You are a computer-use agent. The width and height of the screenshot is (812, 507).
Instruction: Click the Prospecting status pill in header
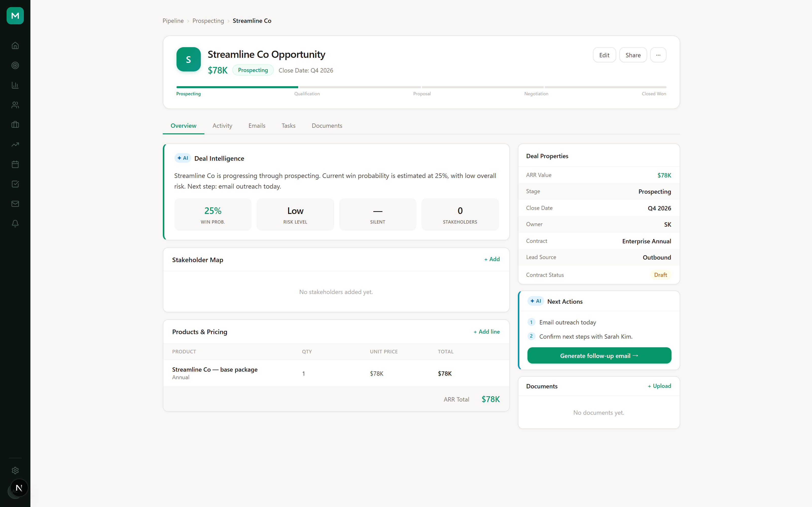point(253,70)
